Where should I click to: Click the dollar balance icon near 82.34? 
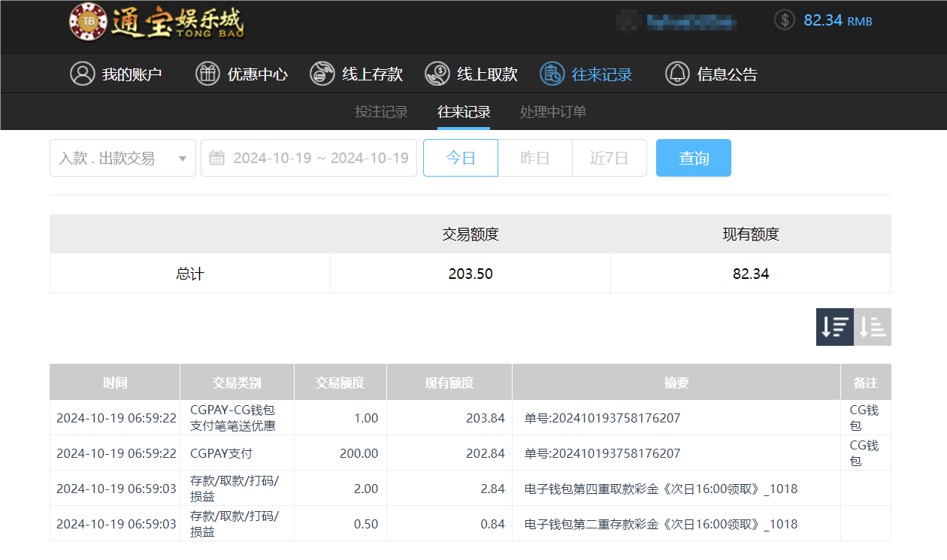tap(784, 20)
